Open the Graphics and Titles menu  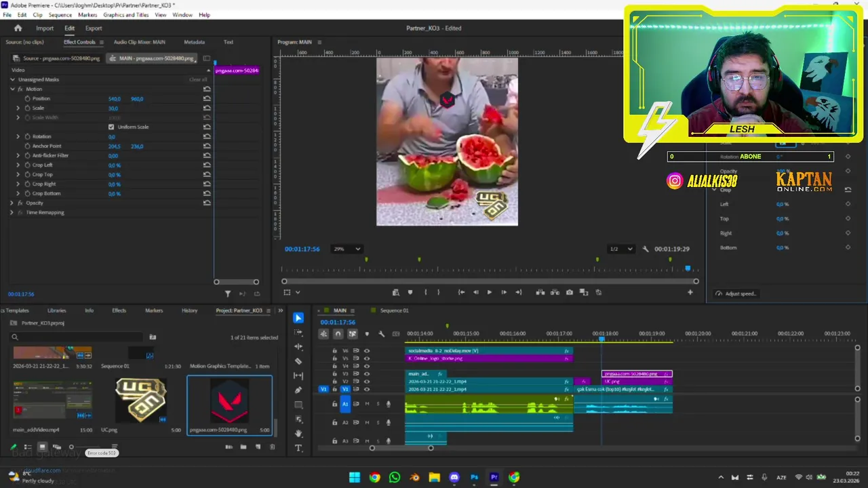point(125,15)
